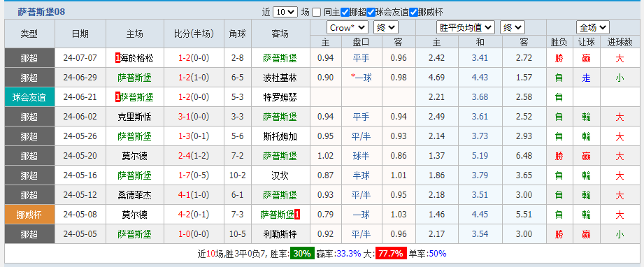Screen dimensions: 644x267
Task: Click the 挪超 label in 24-05-05 row
Action: [x=29, y=234]
